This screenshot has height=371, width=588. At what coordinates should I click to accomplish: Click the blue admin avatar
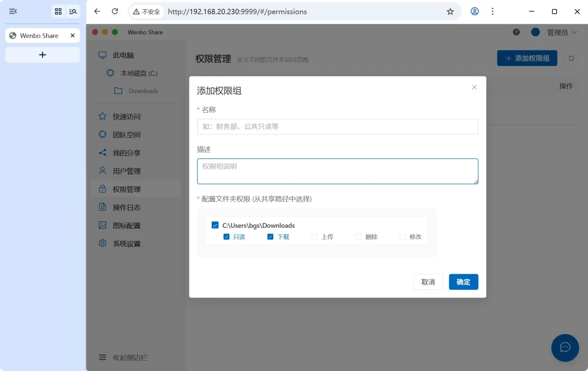(535, 32)
